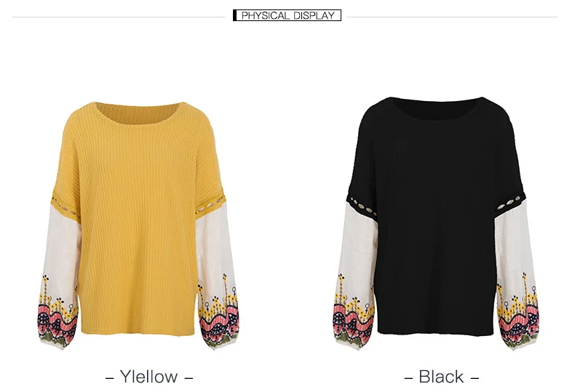
Task: Click the Ylellow color label
Action: [x=149, y=377]
